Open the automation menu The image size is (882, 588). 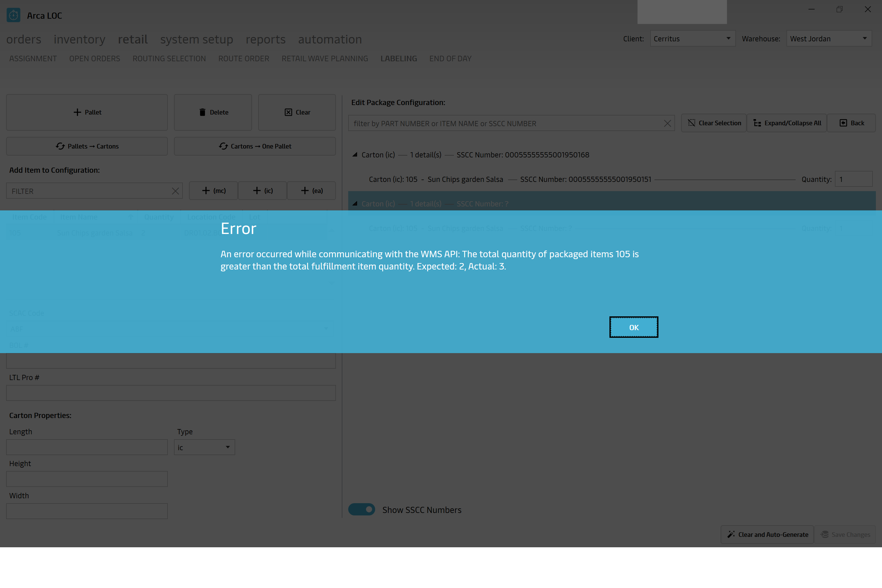pos(330,40)
